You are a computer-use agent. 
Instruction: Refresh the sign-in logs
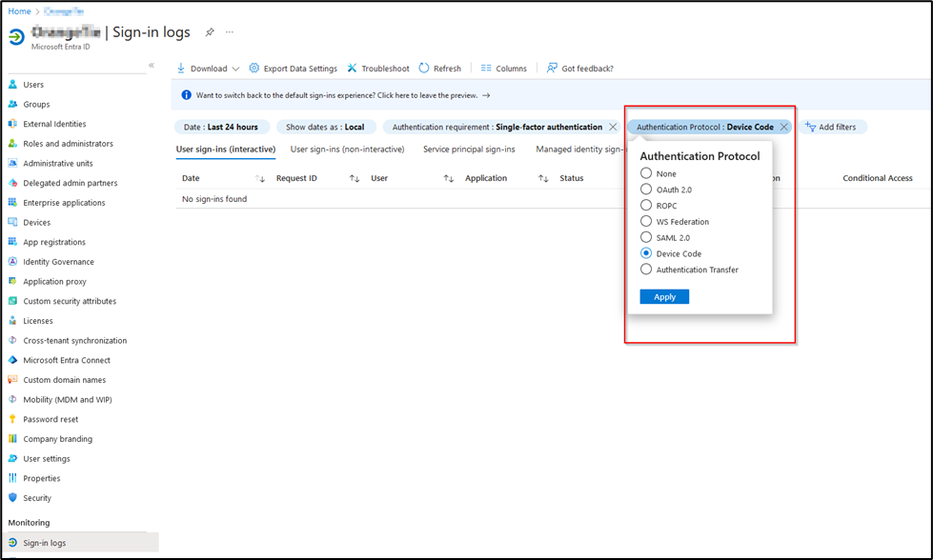439,68
